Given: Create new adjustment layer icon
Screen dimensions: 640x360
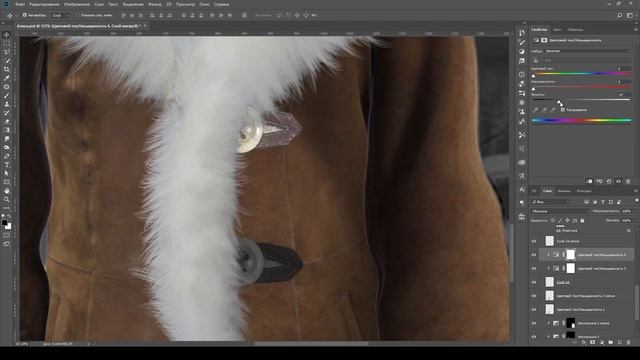Looking at the screenshot, I should coord(602,342).
